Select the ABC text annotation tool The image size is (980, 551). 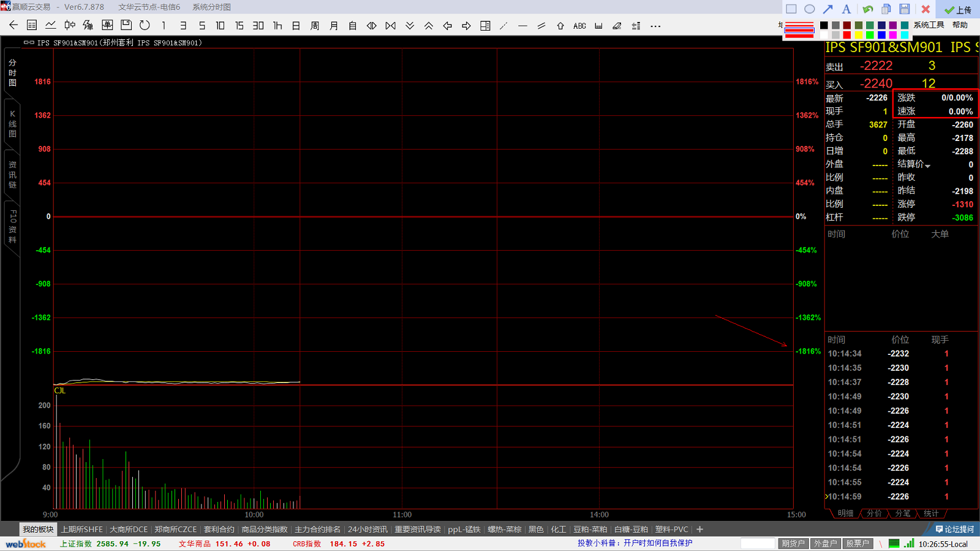tap(579, 26)
